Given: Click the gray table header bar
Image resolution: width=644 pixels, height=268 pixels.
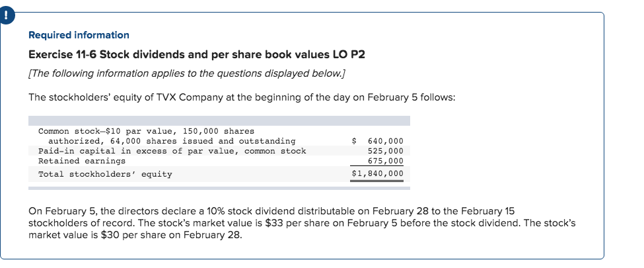Looking at the screenshot, I should (x=219, y=120).
